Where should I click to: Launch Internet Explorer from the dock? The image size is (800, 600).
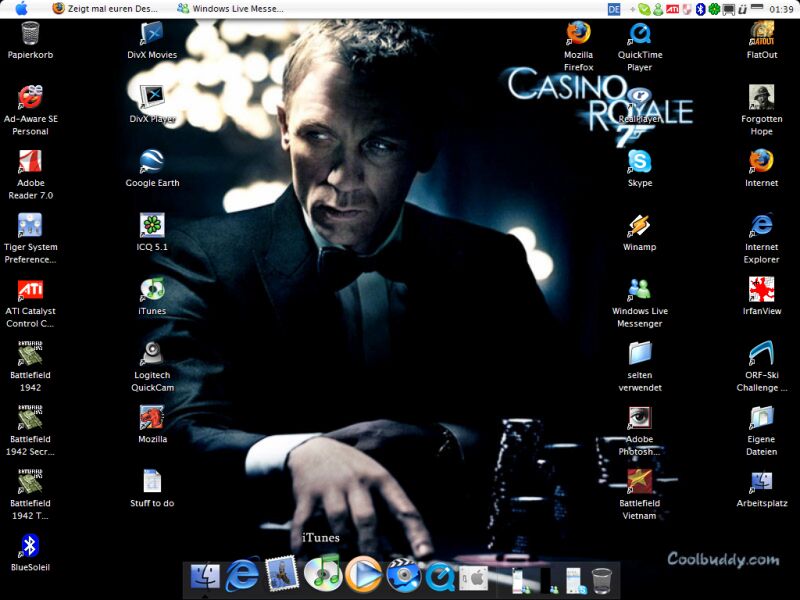(242, 576)
